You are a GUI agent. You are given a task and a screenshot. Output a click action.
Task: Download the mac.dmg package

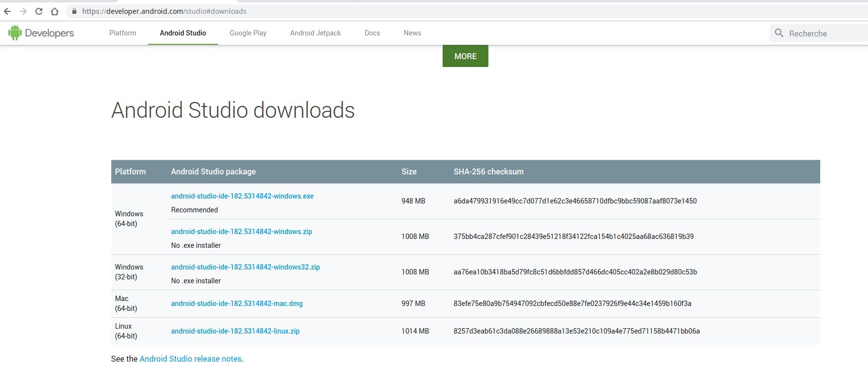237,304
